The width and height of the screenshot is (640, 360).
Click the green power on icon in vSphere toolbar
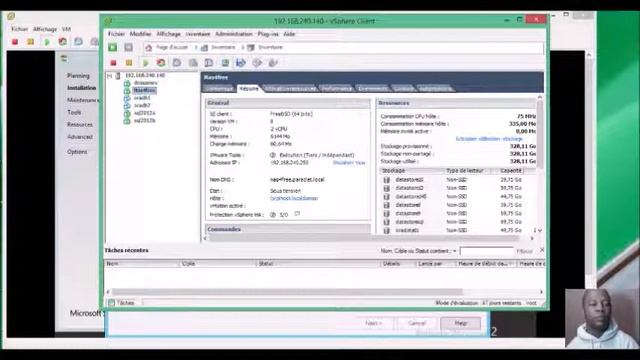[145, 63]
